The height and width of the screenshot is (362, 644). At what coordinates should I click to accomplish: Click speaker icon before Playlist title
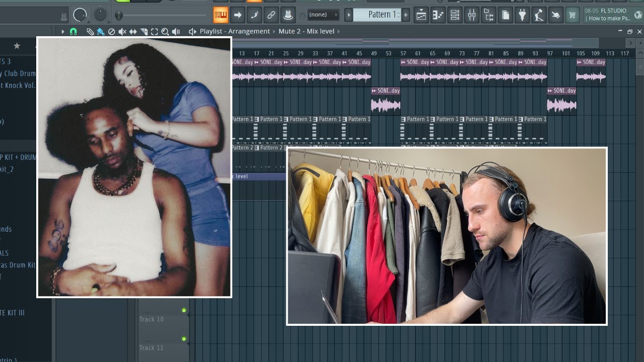[192, 32]
